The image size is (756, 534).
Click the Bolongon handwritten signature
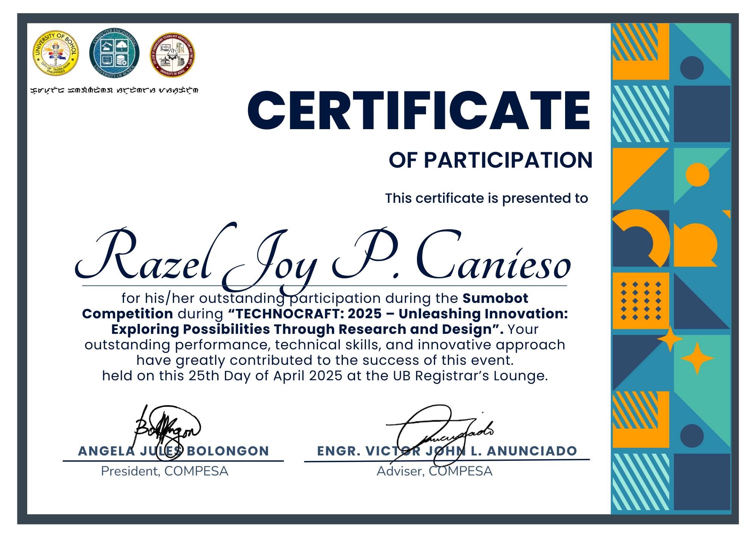click(166, 432)
